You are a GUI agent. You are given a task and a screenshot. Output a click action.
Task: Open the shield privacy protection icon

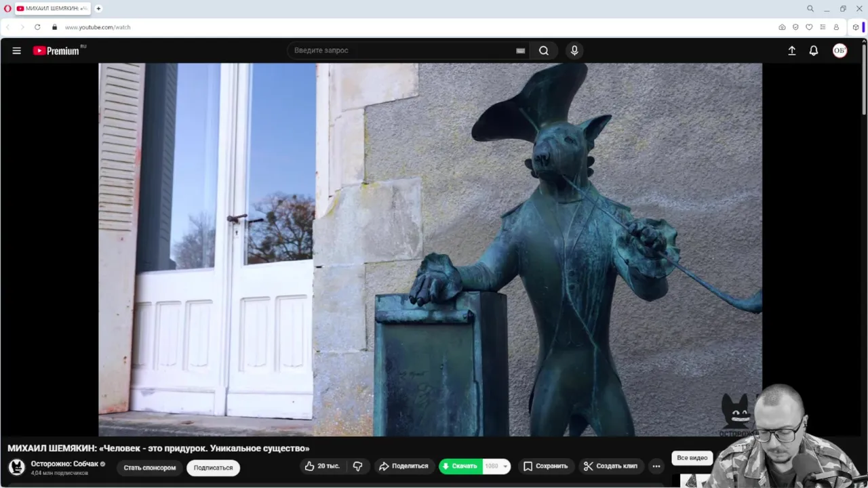coord(795,27)
